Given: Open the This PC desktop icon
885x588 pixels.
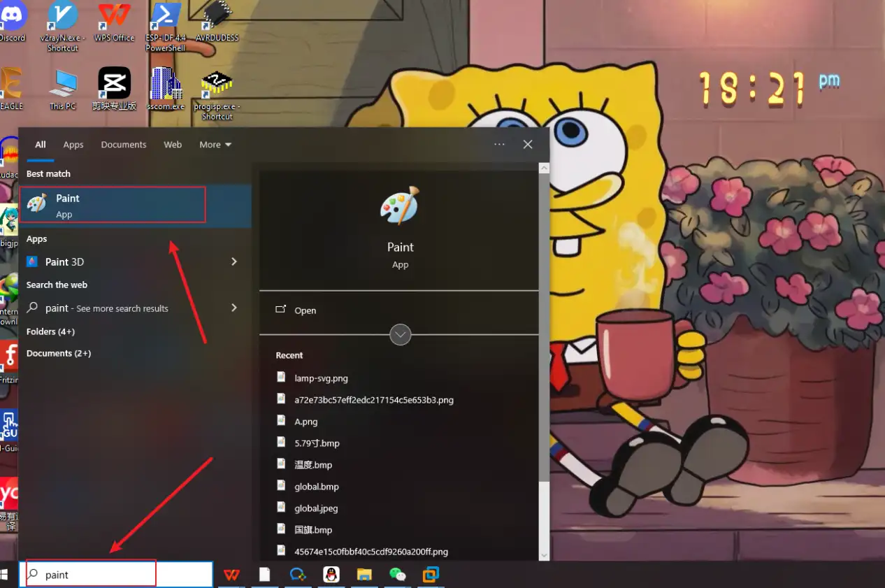Looking at the screenshot, I should click(63, 87).
